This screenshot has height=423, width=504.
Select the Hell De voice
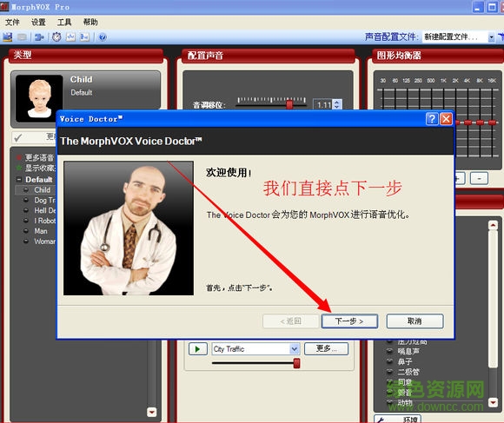44,210
